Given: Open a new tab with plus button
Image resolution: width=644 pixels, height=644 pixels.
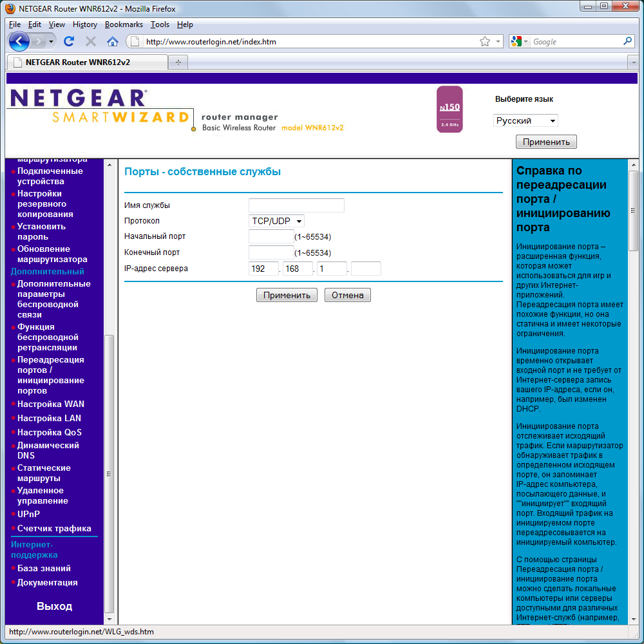Looking at the screenshot, I should [x=178, y=62].
